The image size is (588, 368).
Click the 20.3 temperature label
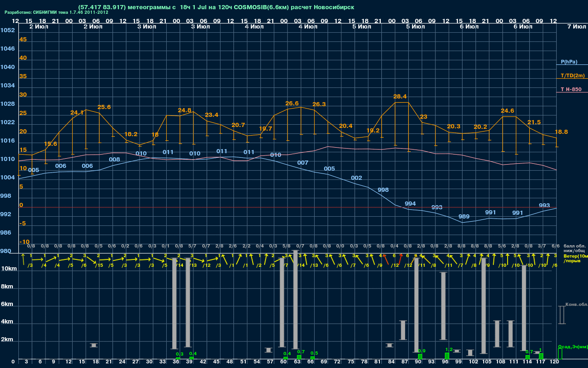453,126
